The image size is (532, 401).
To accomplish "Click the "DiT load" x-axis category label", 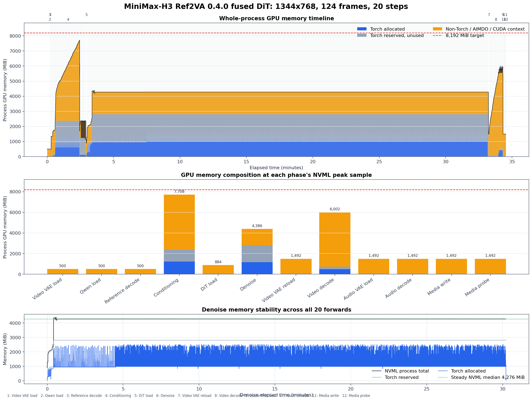I will tap(209, 284).
